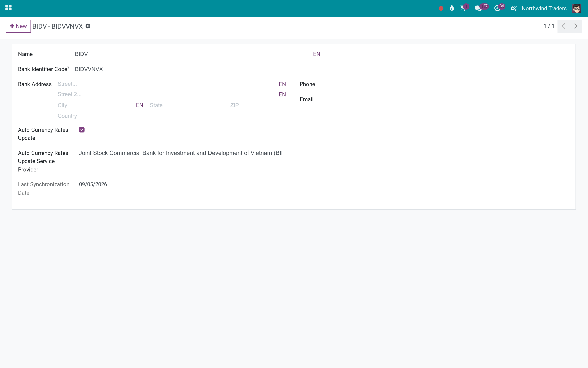This screenshot has width=588, height=368.
Task: Open translation for the Name field
Action: tap(317, 54)
